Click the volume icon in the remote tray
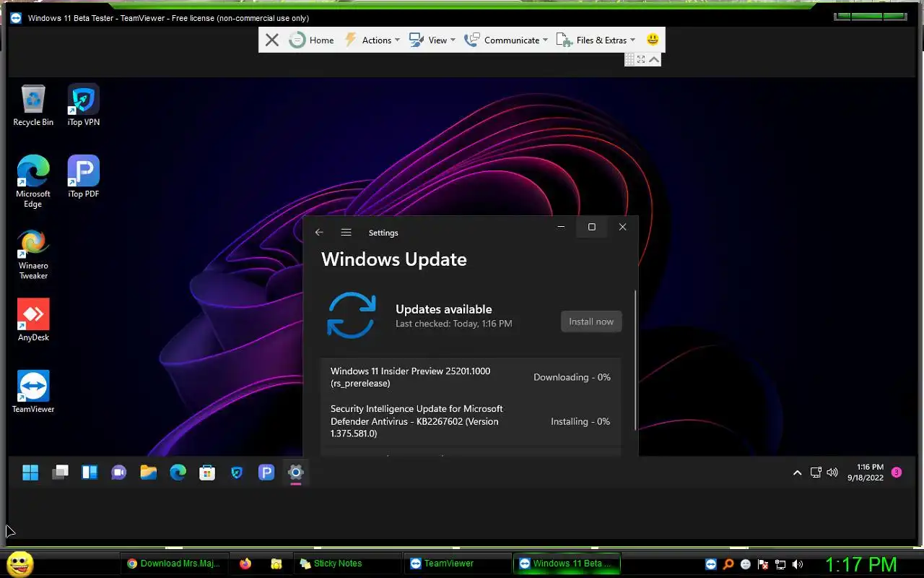The image size is (924, 578). coord(832,473)
